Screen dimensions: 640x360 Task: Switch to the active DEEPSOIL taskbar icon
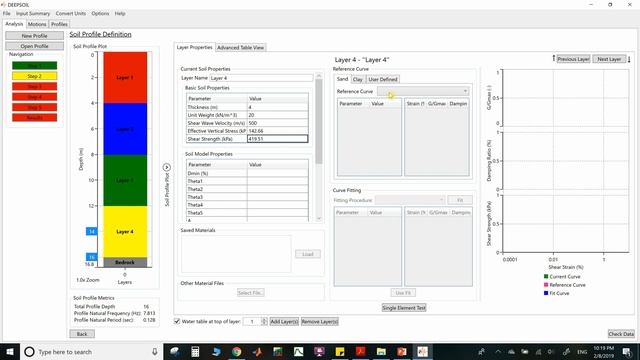422,352
